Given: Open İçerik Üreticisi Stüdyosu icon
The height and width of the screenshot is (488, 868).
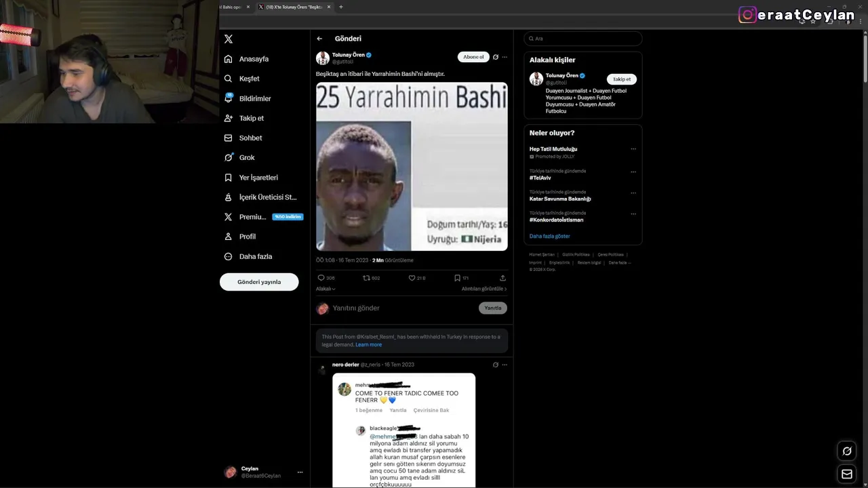Looking at the screenshot, I should [229, 197].
